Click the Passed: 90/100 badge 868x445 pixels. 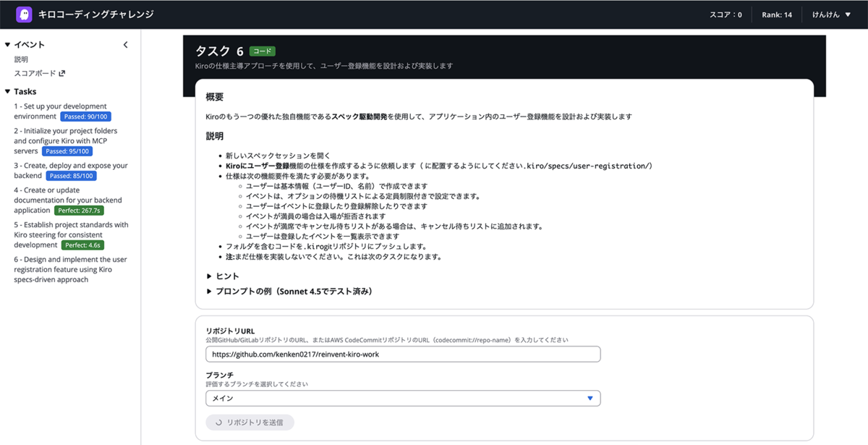[85, 116]
